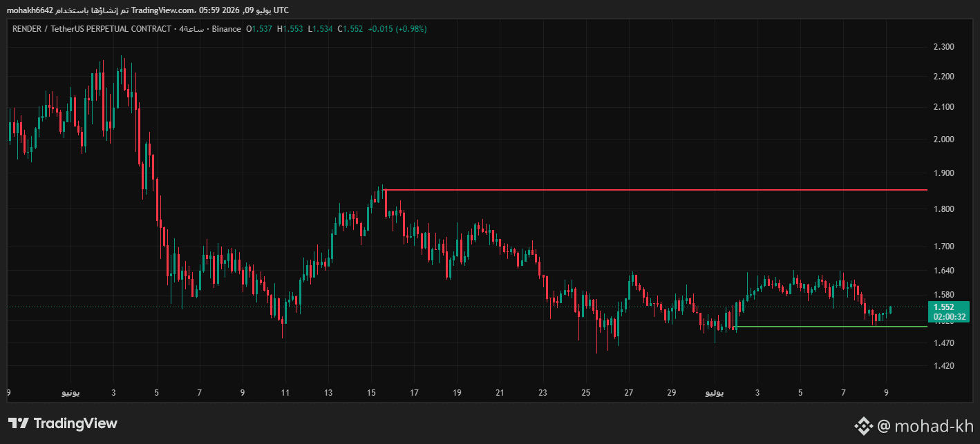Viewport: 980px width, 444px height.
Task: Click the 21 date label on time axis
Action: 500,393
